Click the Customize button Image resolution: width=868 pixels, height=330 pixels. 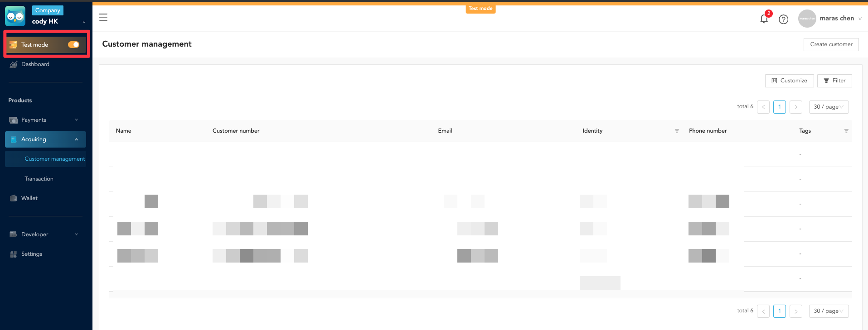(x=790, y=81)
